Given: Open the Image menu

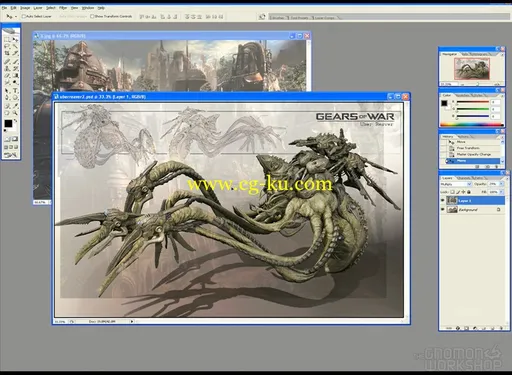Looking at the screenshot, I should point(25,7).
